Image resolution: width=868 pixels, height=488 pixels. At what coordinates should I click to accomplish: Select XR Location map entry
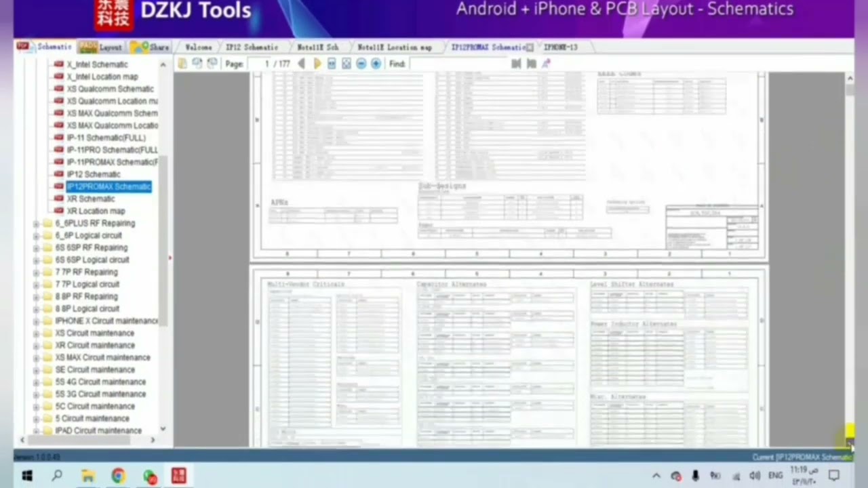[96, 211]
